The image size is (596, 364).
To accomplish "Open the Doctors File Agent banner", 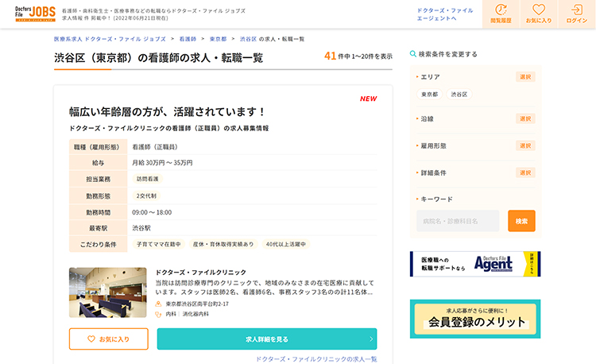I will tap(475, 264).
